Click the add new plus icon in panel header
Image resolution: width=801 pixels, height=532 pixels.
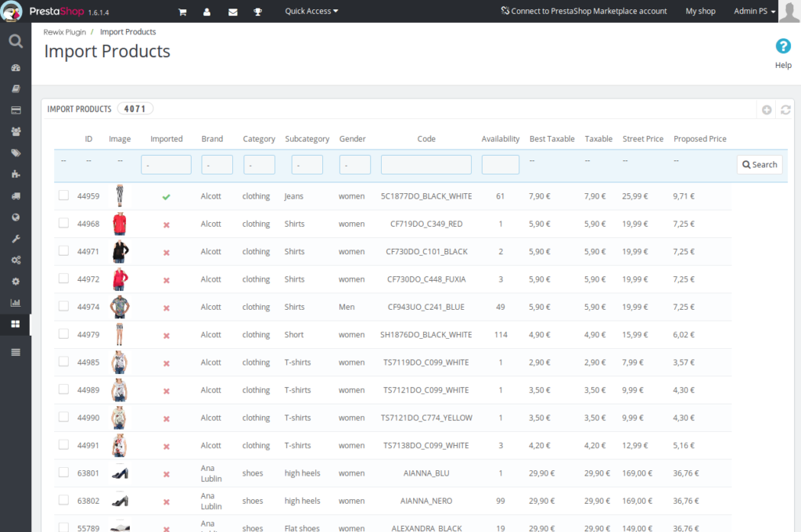pyautogui.click(x=767, y=110)
